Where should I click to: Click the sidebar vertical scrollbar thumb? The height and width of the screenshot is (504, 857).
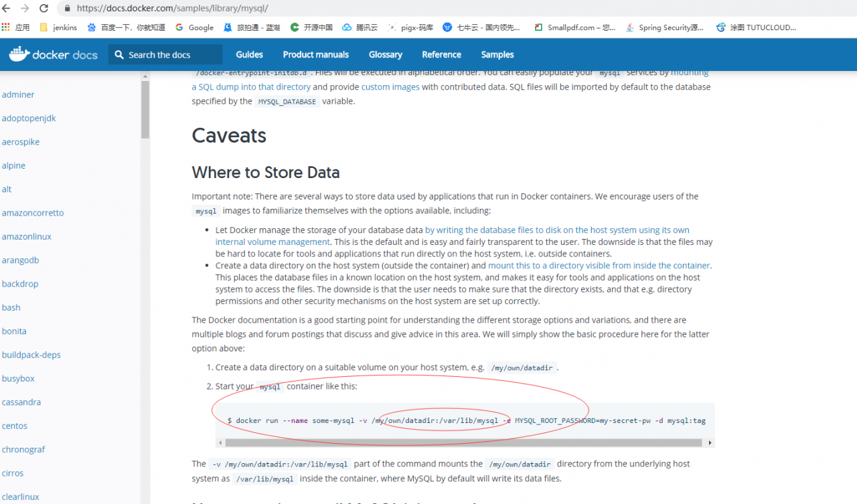tap(145, 110)
